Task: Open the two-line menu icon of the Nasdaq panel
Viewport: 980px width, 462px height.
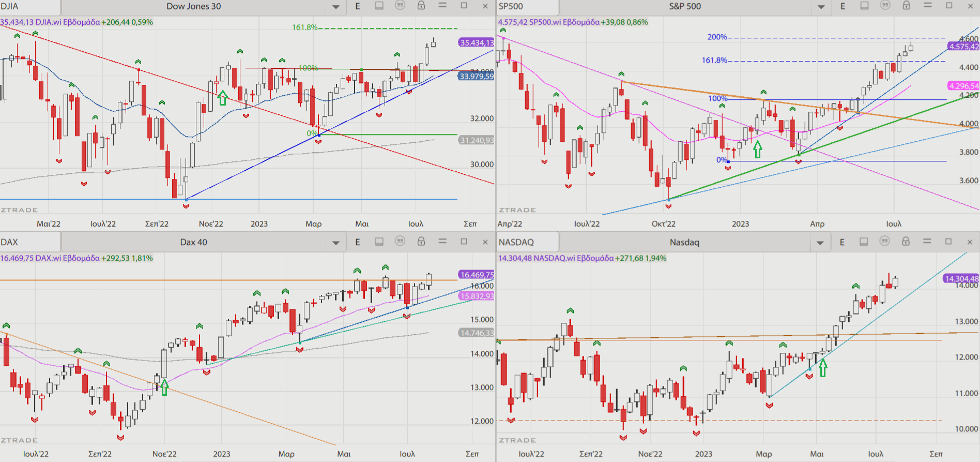Action: (x=927, y=241)
